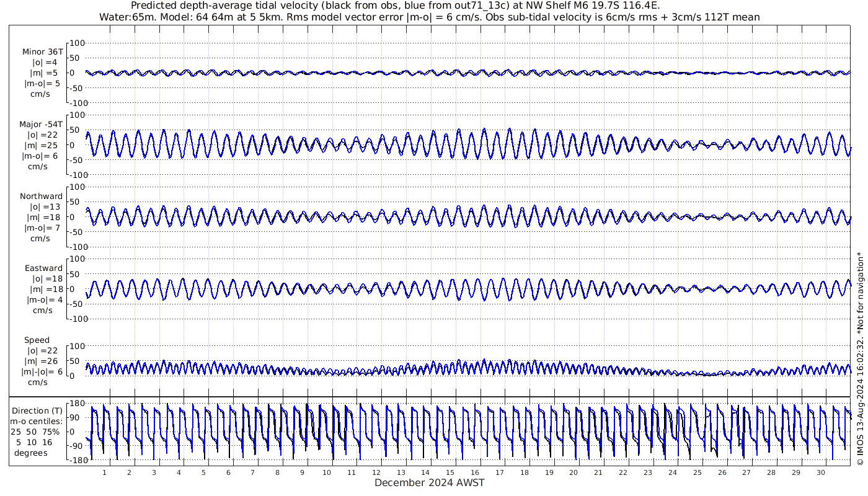Click the 'Eastward' panel label

pyautogui.click(x=43, y=268)
